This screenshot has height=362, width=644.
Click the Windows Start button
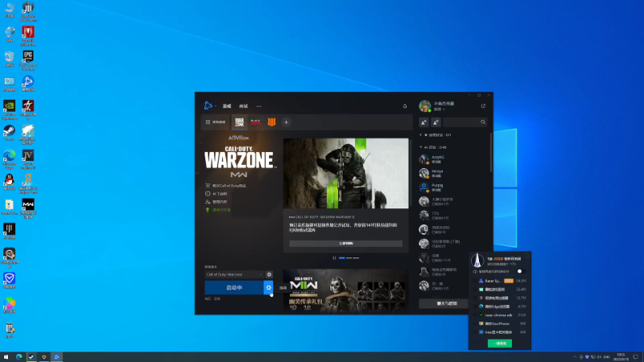coord(6,357)
